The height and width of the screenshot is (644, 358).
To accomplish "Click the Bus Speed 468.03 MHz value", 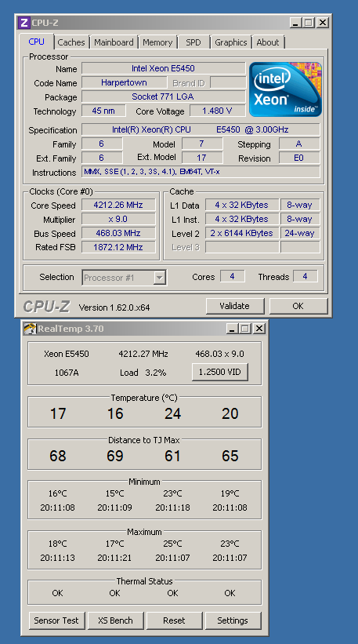I will tap(118, 233).
